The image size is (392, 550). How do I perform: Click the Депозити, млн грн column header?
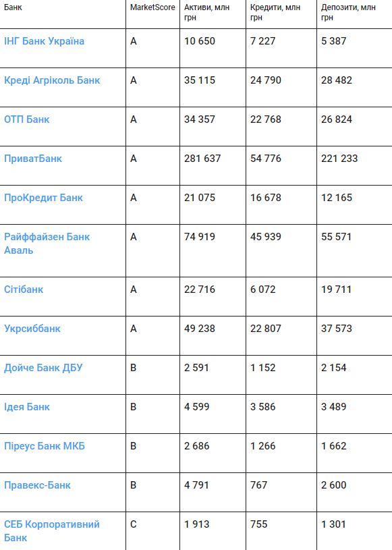point(348,12)
